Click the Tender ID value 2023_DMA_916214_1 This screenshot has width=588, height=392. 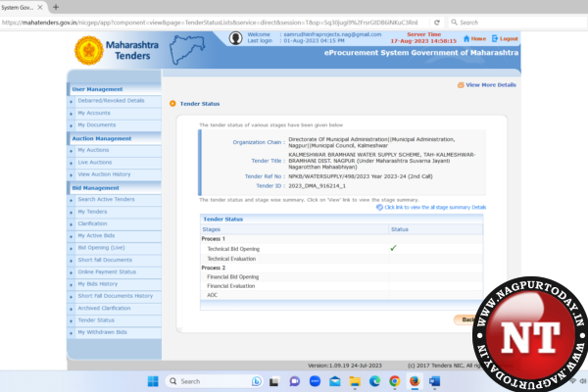317,186
